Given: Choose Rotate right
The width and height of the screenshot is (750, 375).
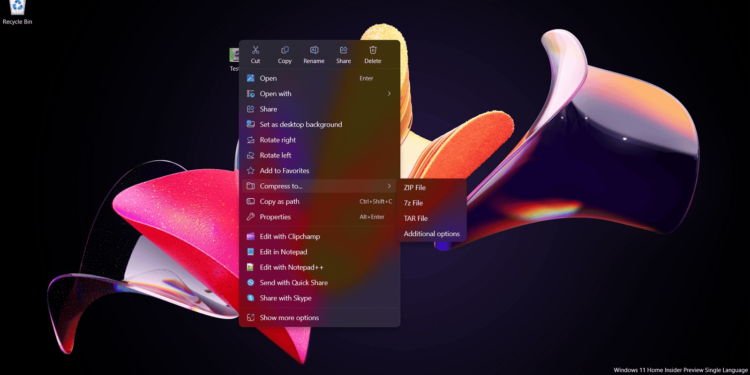Looking at the screenshot, I should (x=320, y=140).
